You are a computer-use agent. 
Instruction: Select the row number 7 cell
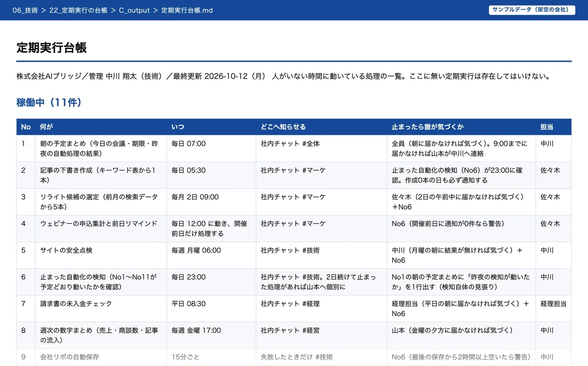[x=26, y=308]
